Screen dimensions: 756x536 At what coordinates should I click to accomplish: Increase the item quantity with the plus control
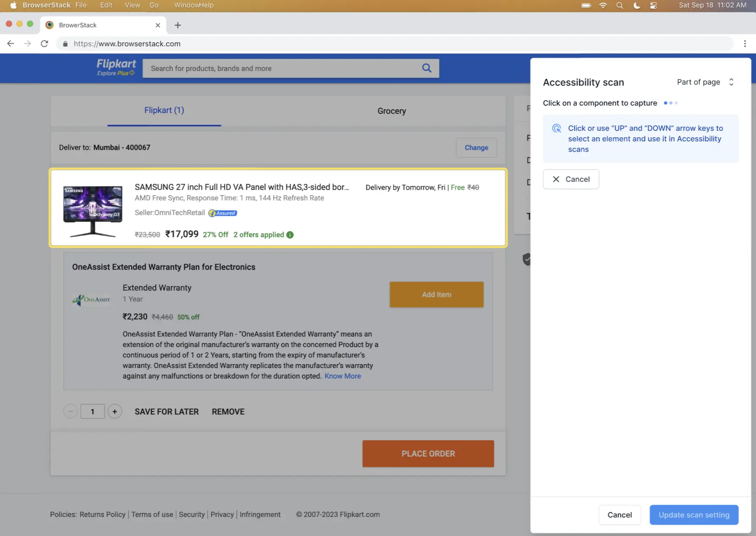click(x=114, y=411)
